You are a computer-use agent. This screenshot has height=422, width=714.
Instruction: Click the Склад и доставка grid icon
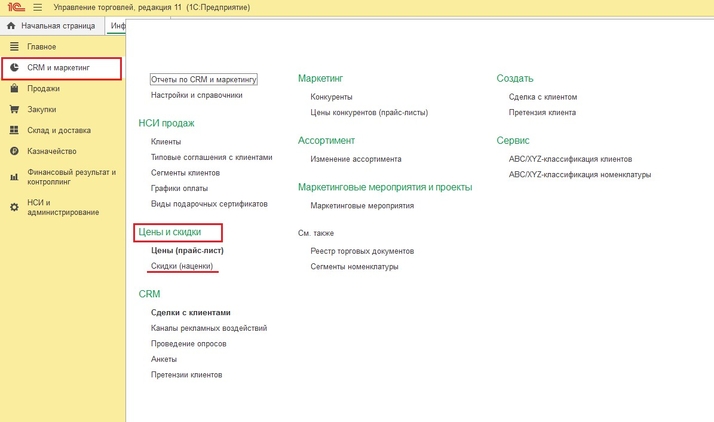tap(14, 130)
